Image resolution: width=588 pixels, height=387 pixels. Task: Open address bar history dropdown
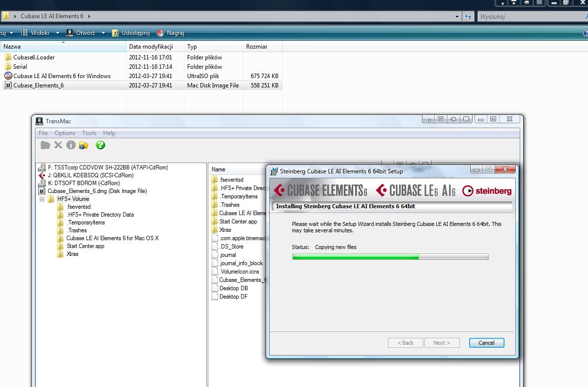click(x=457, y=17)
